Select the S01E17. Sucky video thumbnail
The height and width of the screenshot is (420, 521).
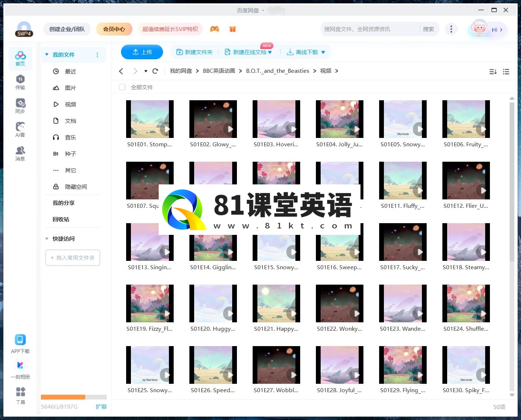403,242
